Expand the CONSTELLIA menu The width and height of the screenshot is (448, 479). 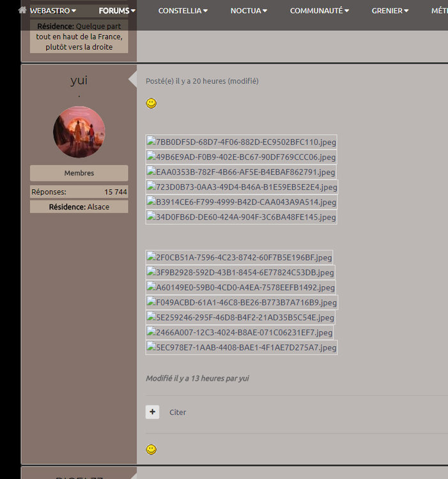[x=183, y=11]
